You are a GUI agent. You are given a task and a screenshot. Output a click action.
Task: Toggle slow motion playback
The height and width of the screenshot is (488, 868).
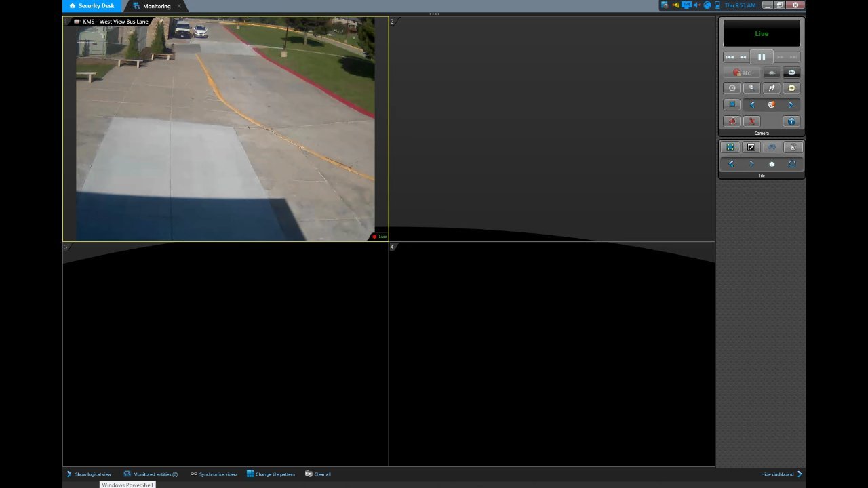[771, 73]
